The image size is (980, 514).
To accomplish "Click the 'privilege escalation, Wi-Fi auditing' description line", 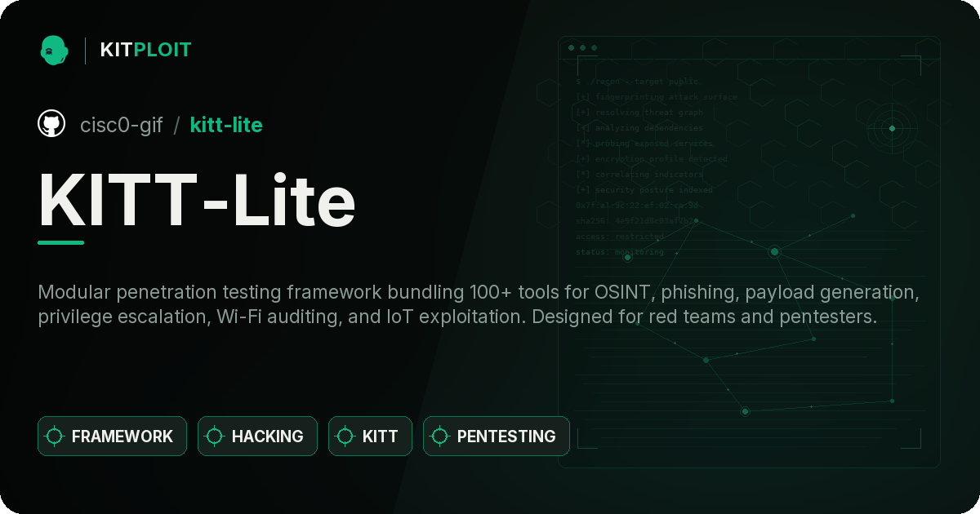I will point(457,317).
